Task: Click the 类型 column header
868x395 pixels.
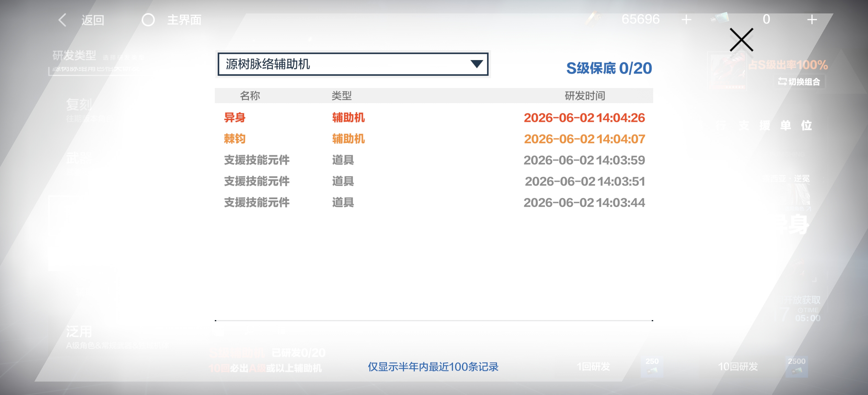Action: [x=341, y=96]
